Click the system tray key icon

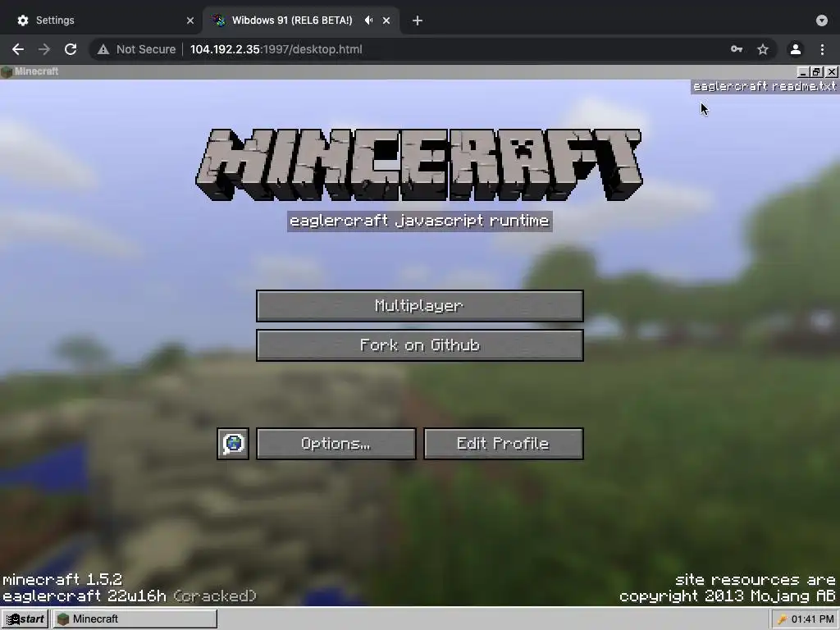click(x=782, y=619)
